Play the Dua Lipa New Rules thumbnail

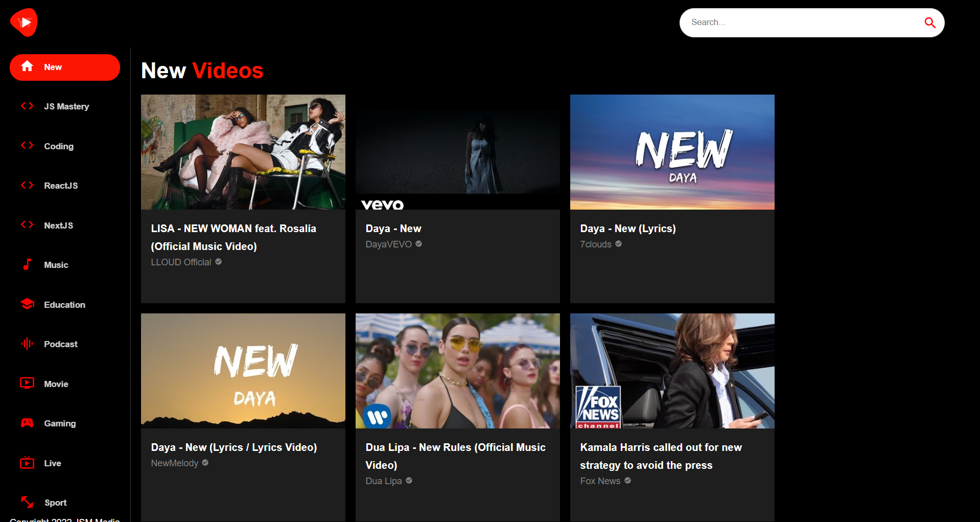458,371
